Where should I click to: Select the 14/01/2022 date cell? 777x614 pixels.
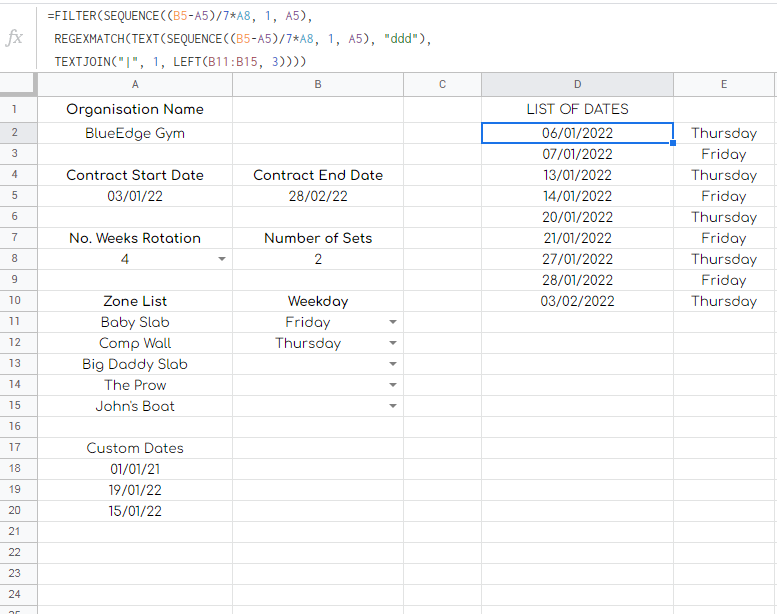point(577,196)
